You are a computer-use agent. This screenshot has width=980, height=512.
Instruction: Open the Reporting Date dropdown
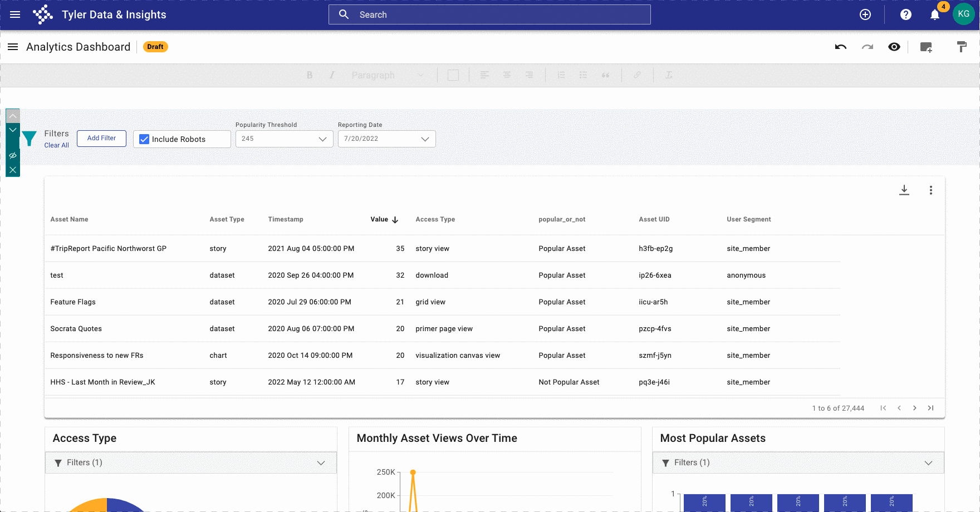click(x=386, y=139)
